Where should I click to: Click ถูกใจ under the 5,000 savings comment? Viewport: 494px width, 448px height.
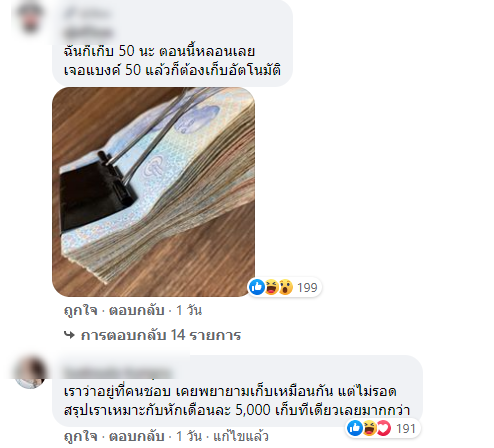(80, 436)
